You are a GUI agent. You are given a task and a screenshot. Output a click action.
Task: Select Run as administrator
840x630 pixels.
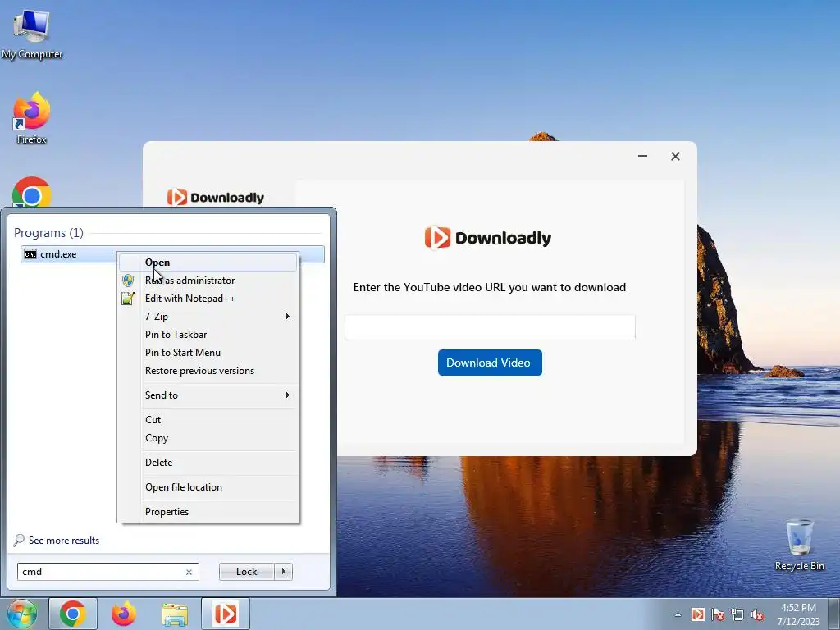[208, 281]
